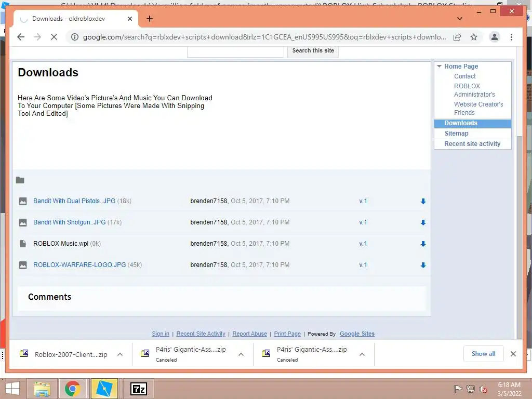This screenshot has width=532, height=399.
Task: Download ROBLOX Music.wpl using blue arrow
Action: (x=423, y=244)
